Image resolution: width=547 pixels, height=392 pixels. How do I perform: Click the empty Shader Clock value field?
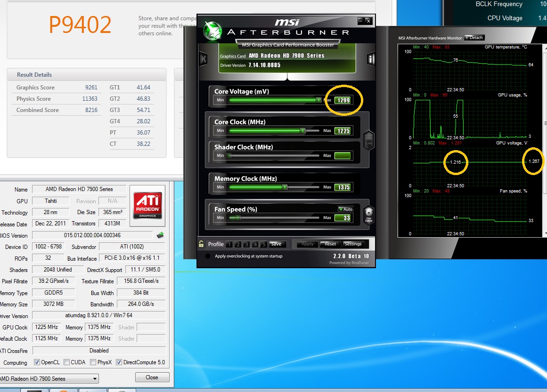[342, 156]
